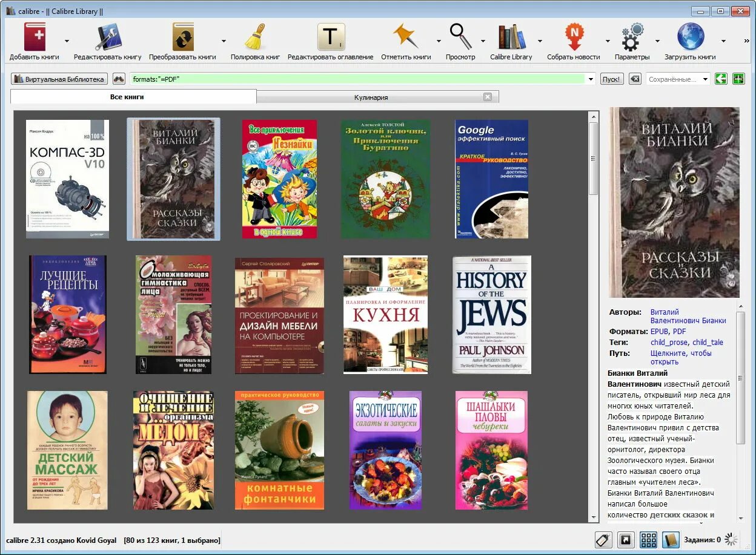Image resolution: width=756 pixels, height=555 pixels.
Task: Open Preferences gears icon (Параметры)
Action: click(632, 38)
